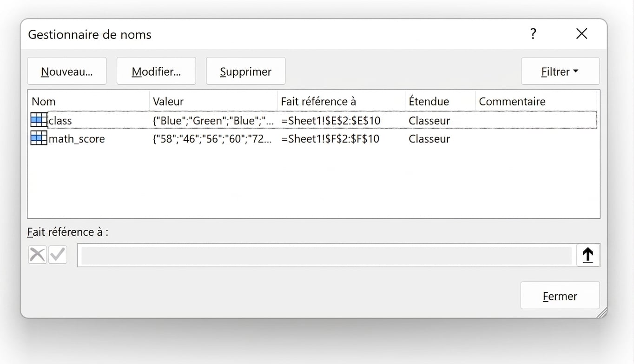Open the Filtrer dropdown

tap(560, 71)
